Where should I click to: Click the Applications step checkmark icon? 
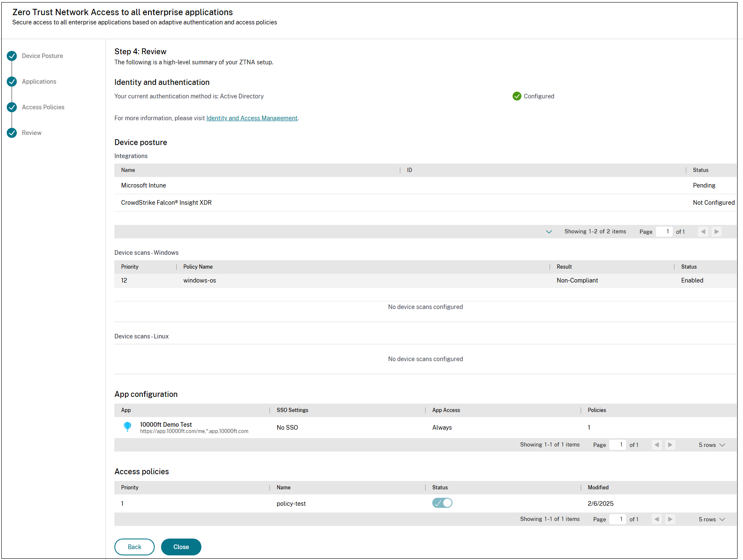coord(12,82)
